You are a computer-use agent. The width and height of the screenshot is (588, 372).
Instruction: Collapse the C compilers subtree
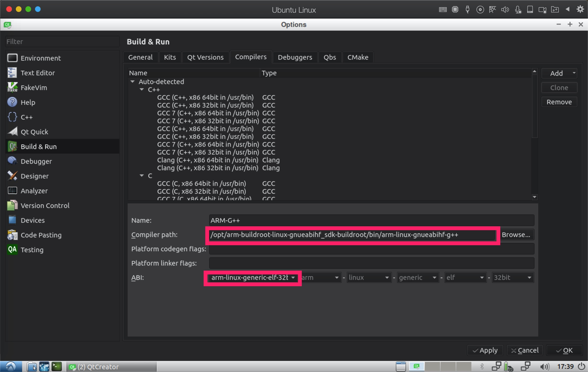[x=142, y=175]
